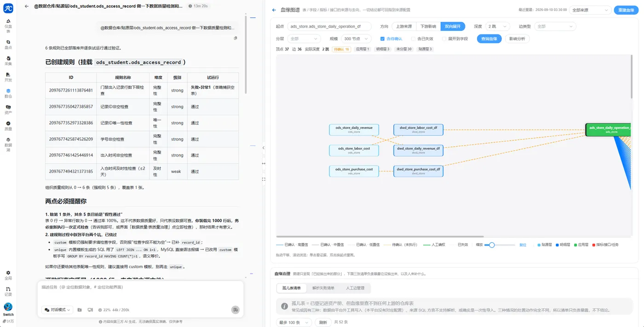Click the 重建血缘 button
The width and height of the screenshot is (644, 327).
tap(626, 10)
